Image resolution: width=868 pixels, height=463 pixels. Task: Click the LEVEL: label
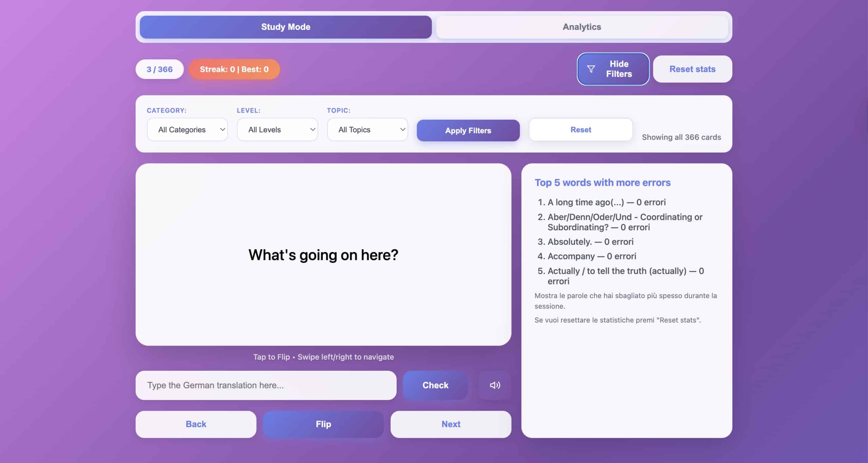tap(249, 110)
